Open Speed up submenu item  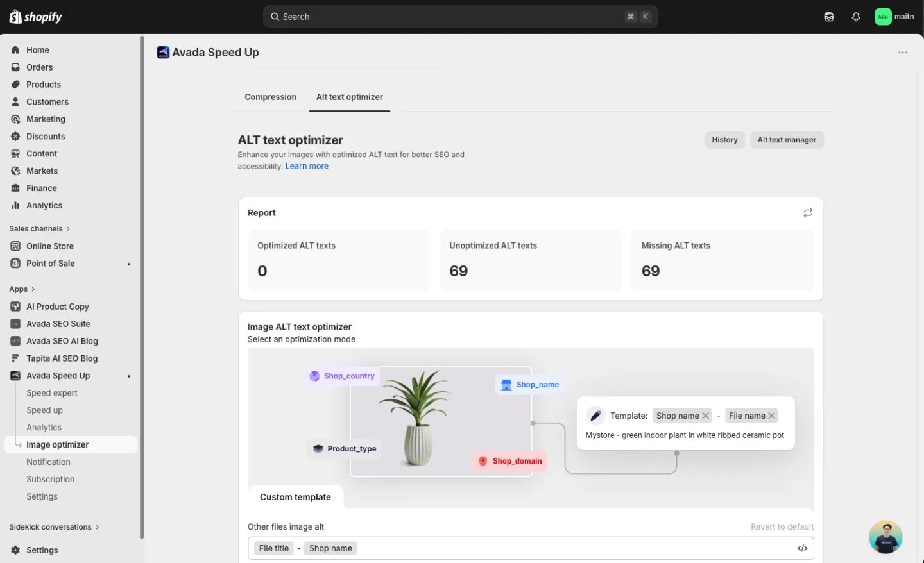44,410
